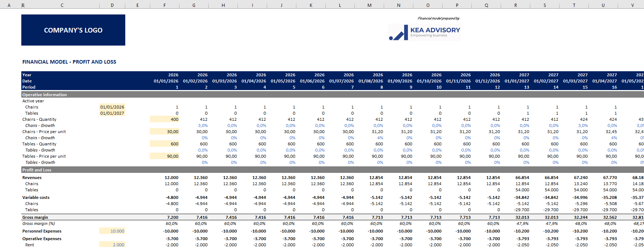The image size is (644, 247).
Task: Click the Chairs active year date input cell
Action: (x=112, y=107)
